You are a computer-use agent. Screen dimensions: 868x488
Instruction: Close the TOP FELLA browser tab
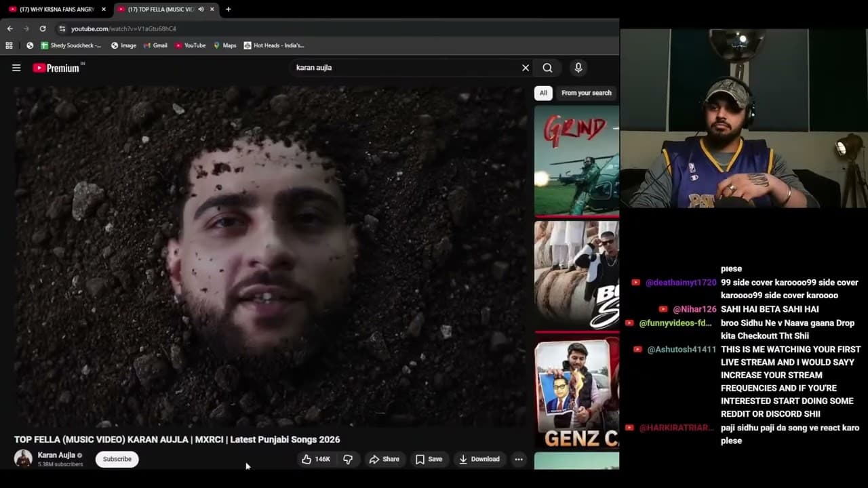pyautogui.click(x=212, y=9)
